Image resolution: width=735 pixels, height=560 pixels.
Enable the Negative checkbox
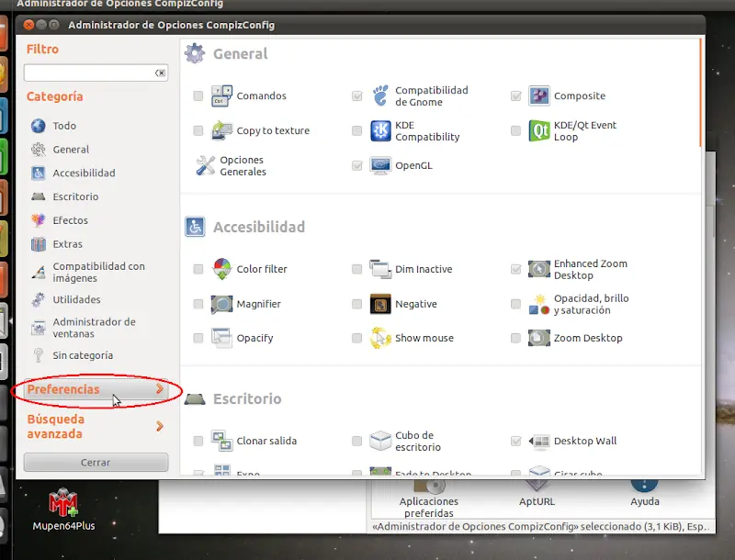tap(356, 305)
